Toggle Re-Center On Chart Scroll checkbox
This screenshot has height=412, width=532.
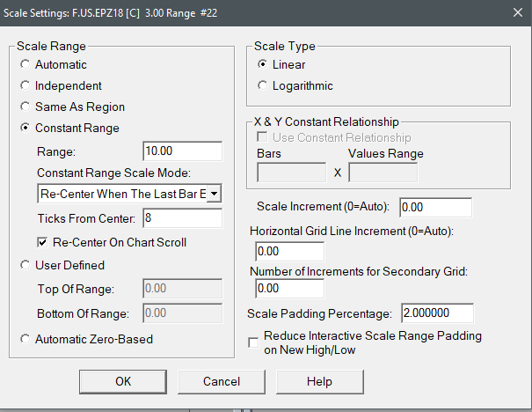(x=42, y=242)
